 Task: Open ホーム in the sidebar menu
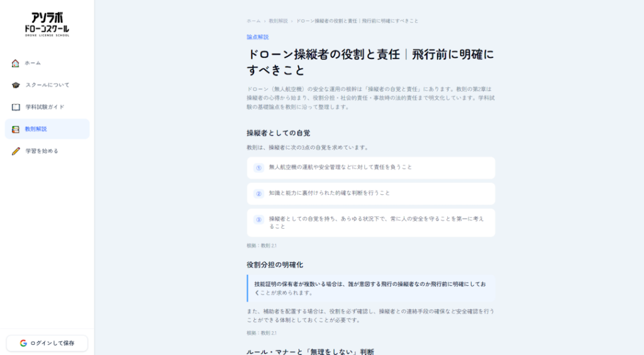tap(33, 63)
